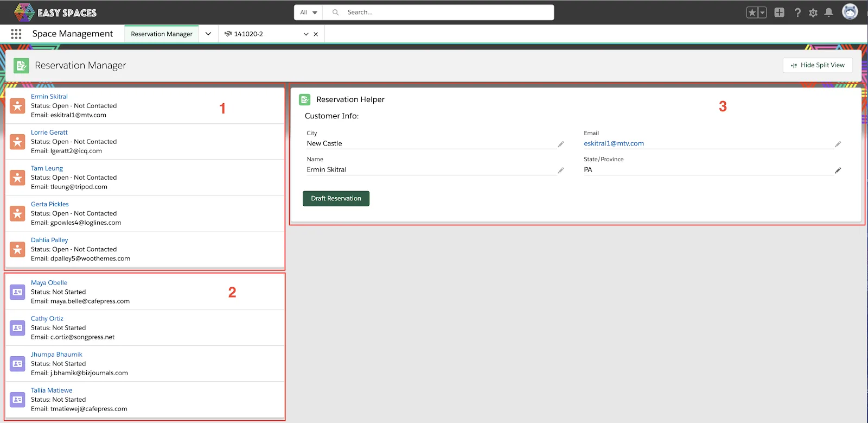The height and width of the screenshot is (423, 868).
Task: Click the New Castle city value
Action: (x=324, y=143)
